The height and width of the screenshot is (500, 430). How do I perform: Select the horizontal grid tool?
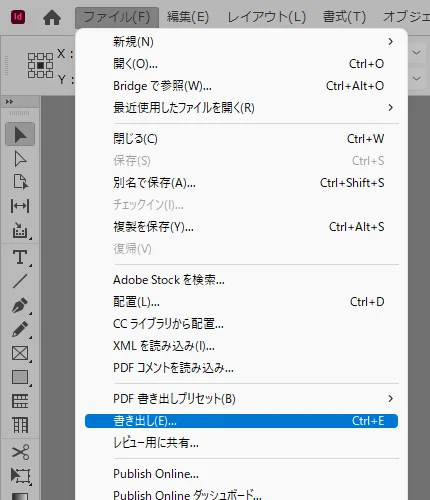[20, 401]
